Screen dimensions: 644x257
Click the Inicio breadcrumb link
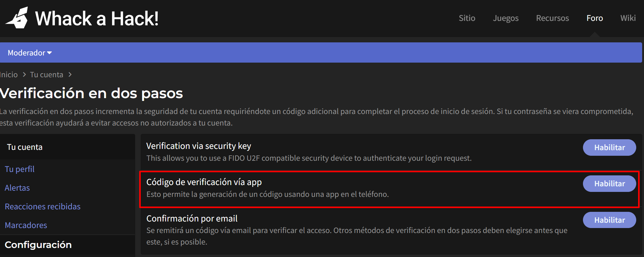pyautogui.click(x=9, y=75)
